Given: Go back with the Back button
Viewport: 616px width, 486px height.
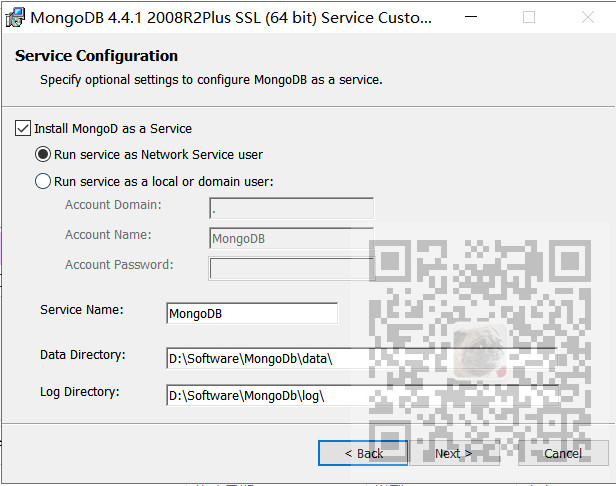Looking at the screenshot, I should pyautogui.click(x=363, y=453).
